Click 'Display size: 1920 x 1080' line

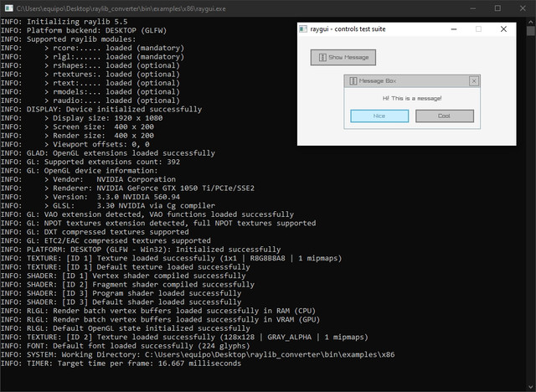(x=81, y=118)
